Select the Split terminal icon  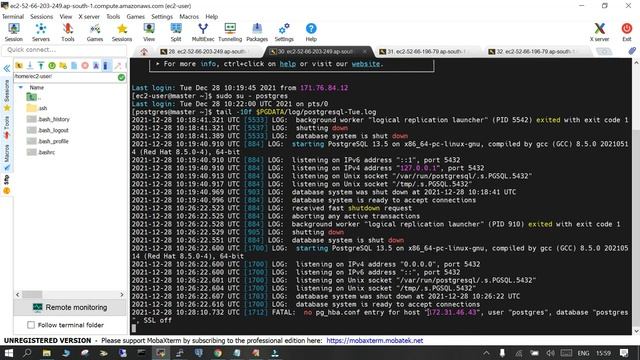[x=176, y=32]
